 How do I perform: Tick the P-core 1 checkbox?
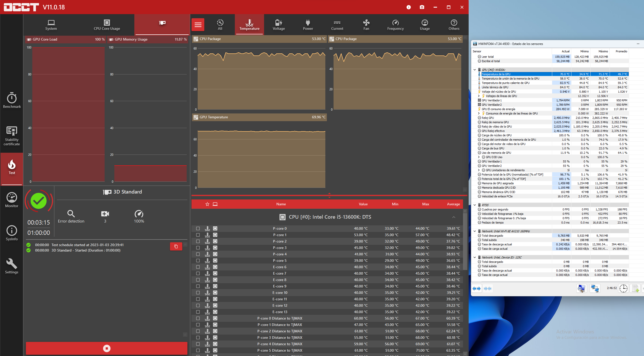click(x=198, y=235)
